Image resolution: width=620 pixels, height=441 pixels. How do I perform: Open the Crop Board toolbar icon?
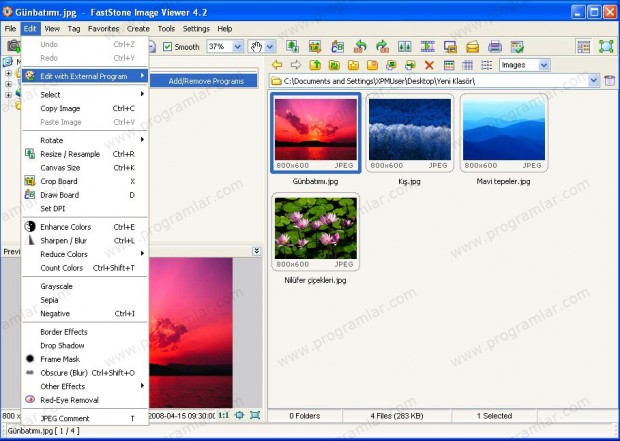point(315,46)
